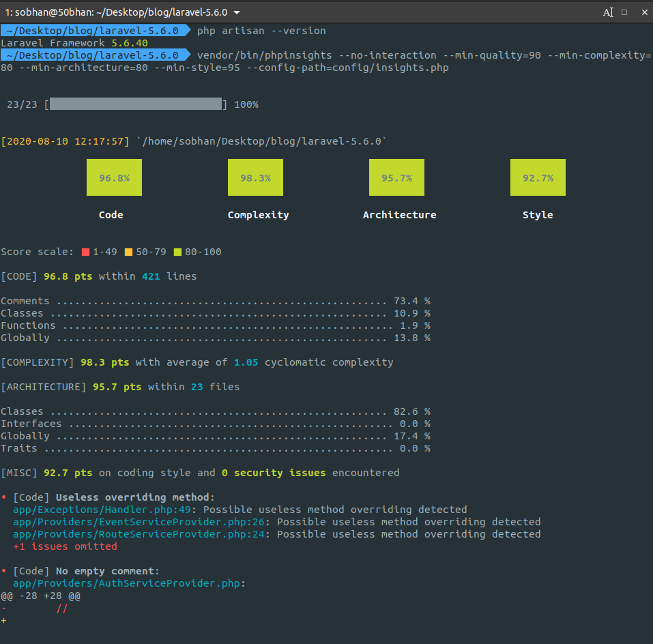Click the 98.3% Complexity score badge
The width and height of the screenshot is (653, 644).
click(x=255, y=177)
